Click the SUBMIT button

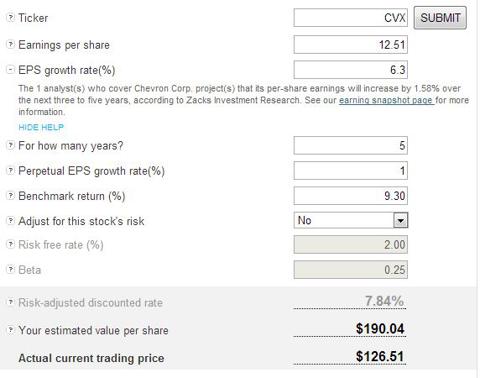pos(440,18)
